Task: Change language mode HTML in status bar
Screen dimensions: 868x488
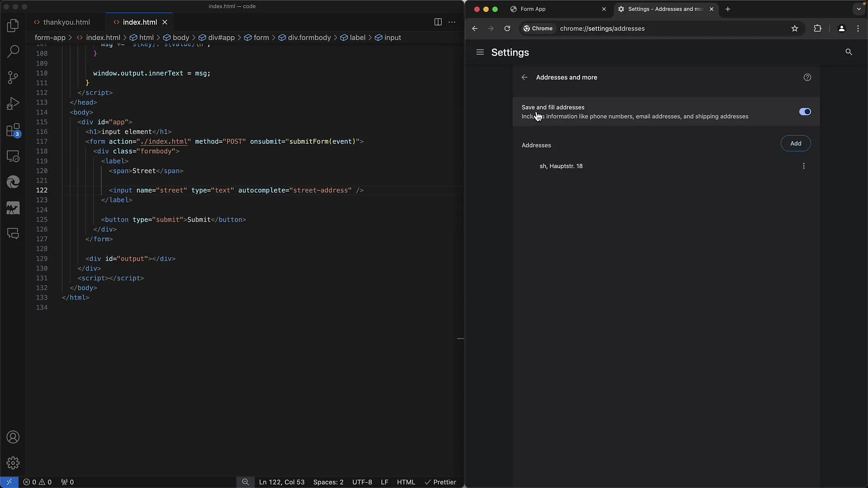Action: (406, 482)
